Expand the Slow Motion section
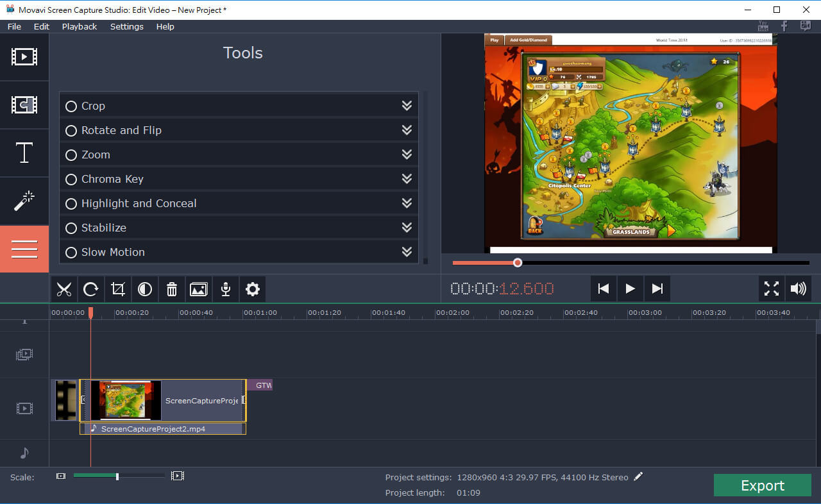The width and height of the screenshot is (821, 504). coord(406,252)
